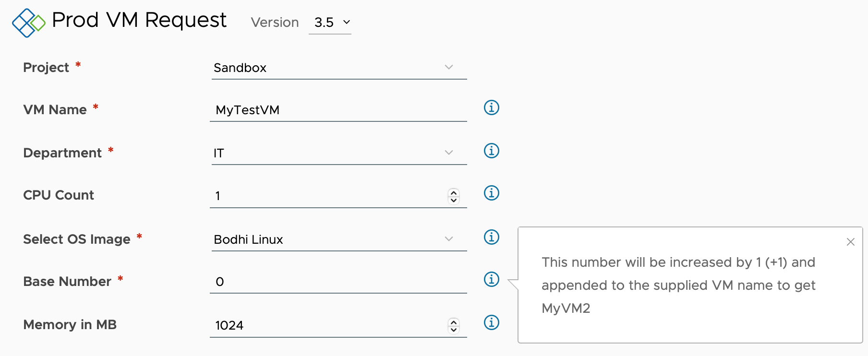Show the Department field info tooltip
Image resolution: width=868 pixels, height=356 pixels.
pos(491,151)
